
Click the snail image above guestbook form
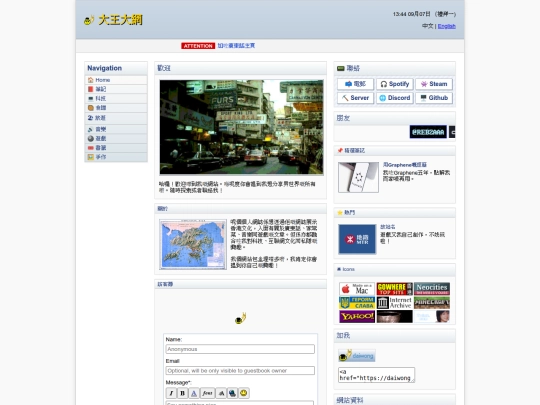240,318
